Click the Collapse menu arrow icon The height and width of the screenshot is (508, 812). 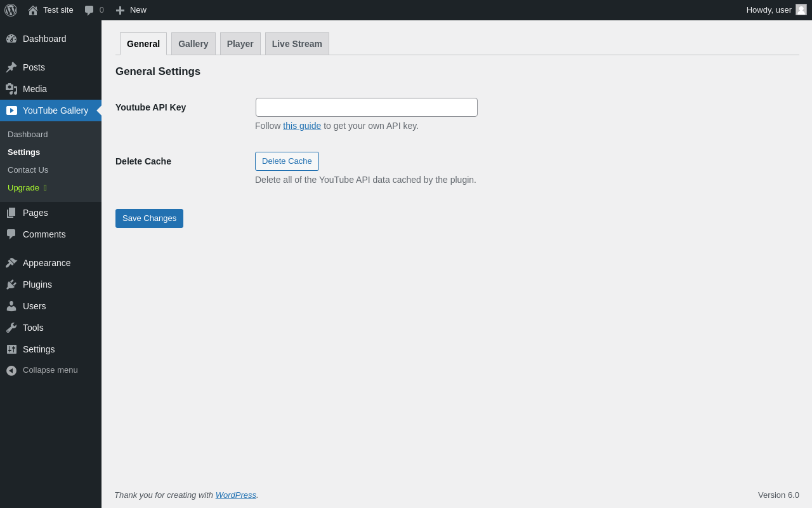11,370
